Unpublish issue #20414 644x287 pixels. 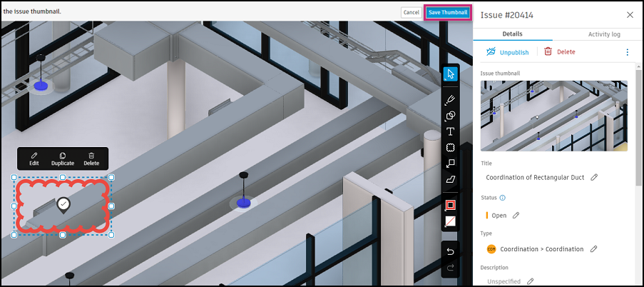pos(508,52)
